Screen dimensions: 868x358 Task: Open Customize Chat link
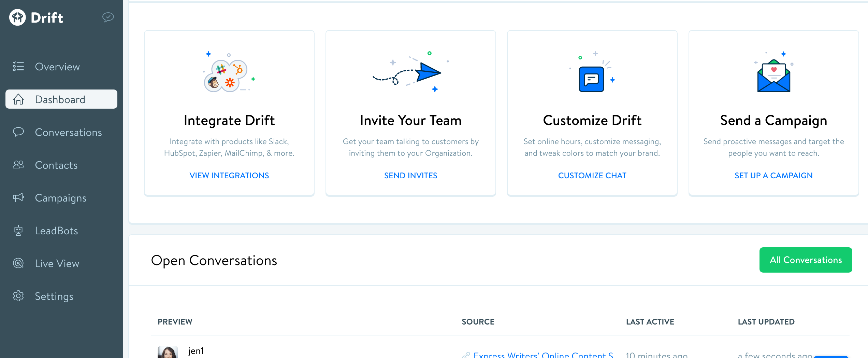(x=592, y=176)
